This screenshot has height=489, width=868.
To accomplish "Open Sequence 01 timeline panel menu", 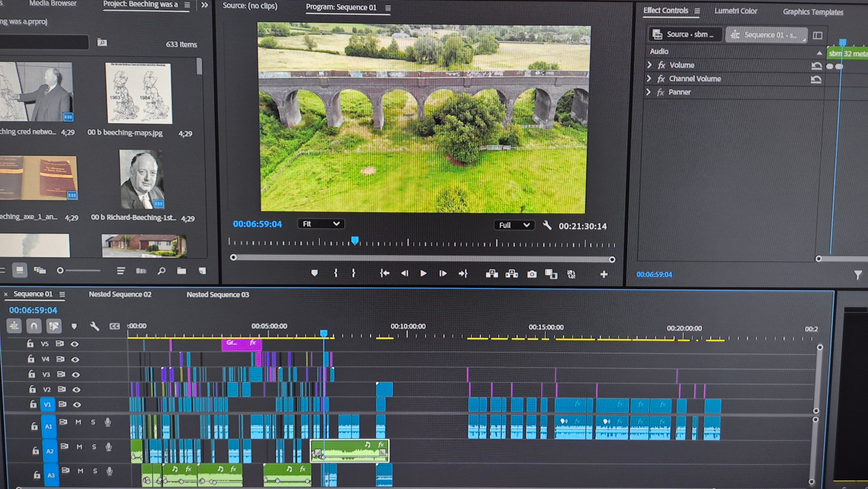I will click(62, 294).
